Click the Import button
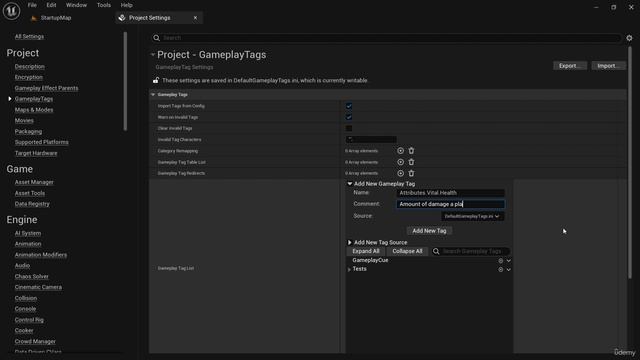This screenshot has height=360, width=640. tap(608, 66)
